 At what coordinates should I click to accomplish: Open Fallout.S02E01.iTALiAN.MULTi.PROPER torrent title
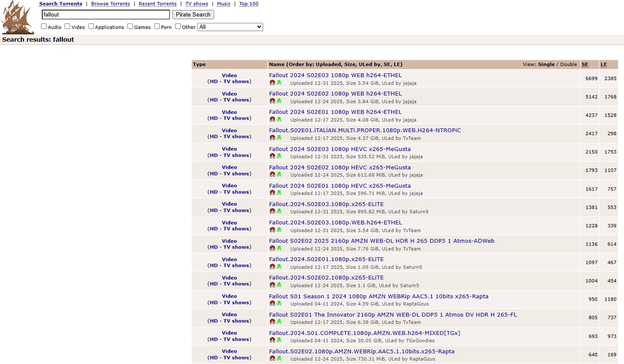[x=365, y=131]
